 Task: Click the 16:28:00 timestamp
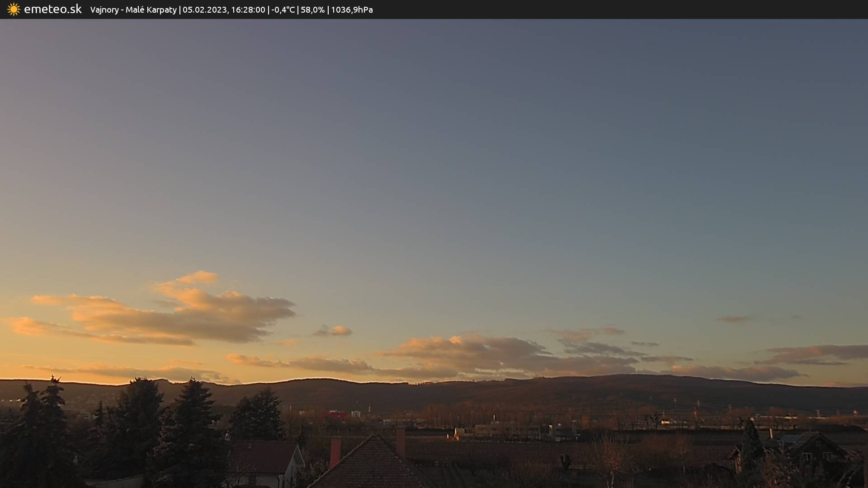[248, 10]
